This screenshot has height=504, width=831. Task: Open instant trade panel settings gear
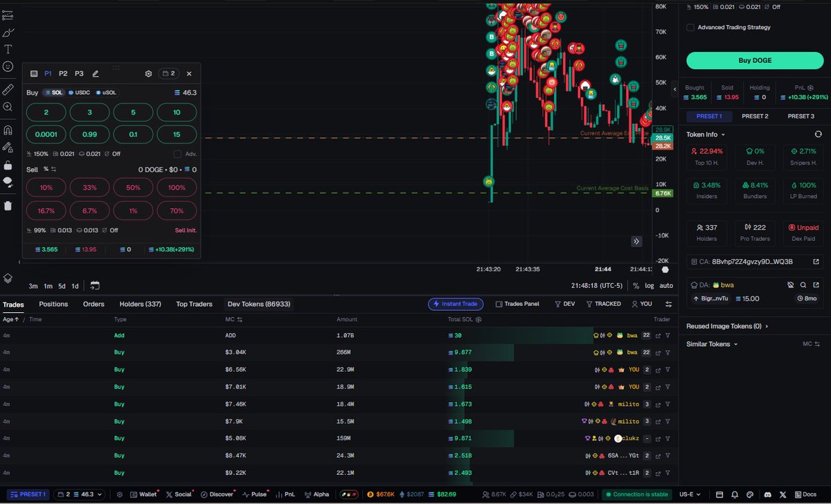[148, 73]
